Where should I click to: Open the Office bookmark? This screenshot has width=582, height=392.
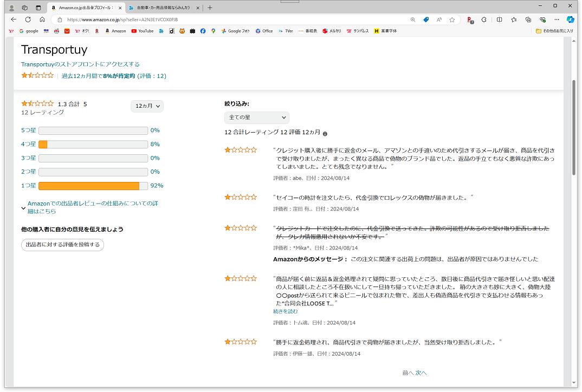point(264,31)
